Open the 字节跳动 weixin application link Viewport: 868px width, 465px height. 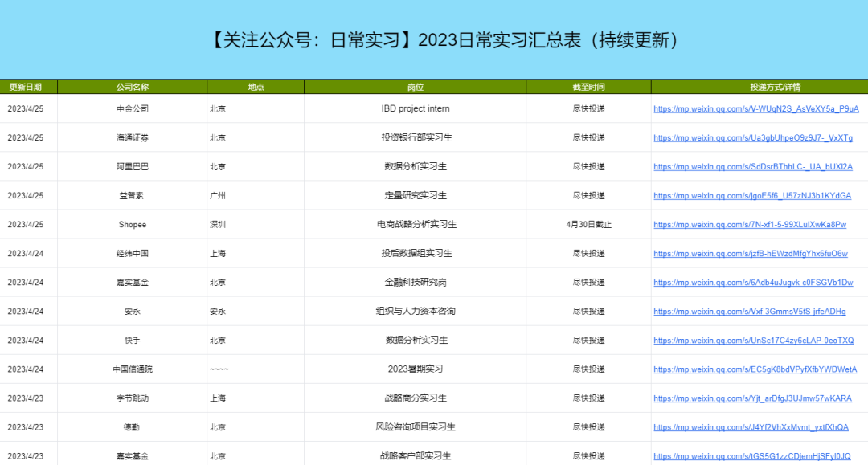[752, 398]
